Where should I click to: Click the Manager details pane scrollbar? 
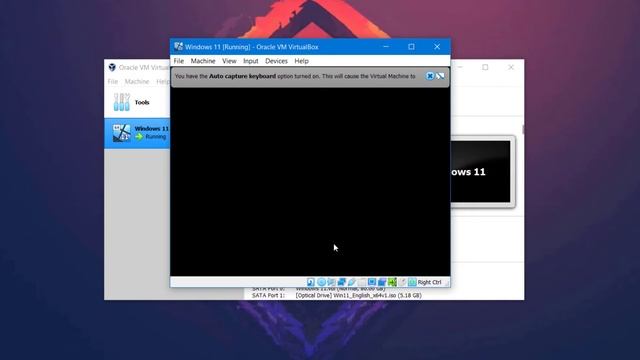coord(522,130)
